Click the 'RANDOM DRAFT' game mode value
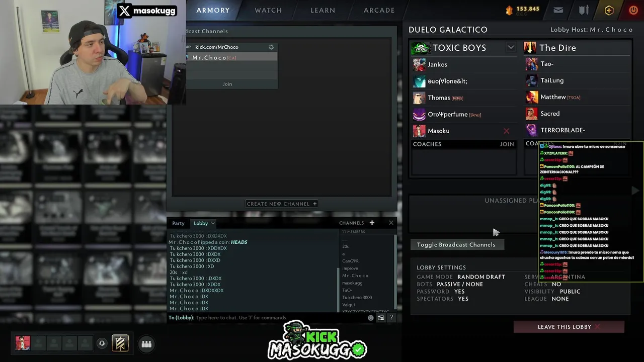This screenshot has width=644, height=362. 481,277
